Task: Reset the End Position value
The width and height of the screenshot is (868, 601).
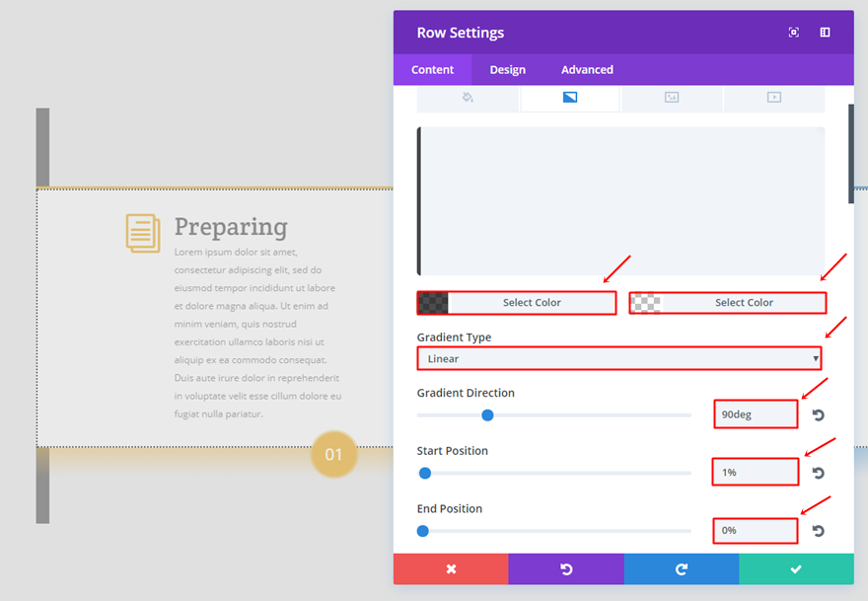Action: (x=818, y=531)
